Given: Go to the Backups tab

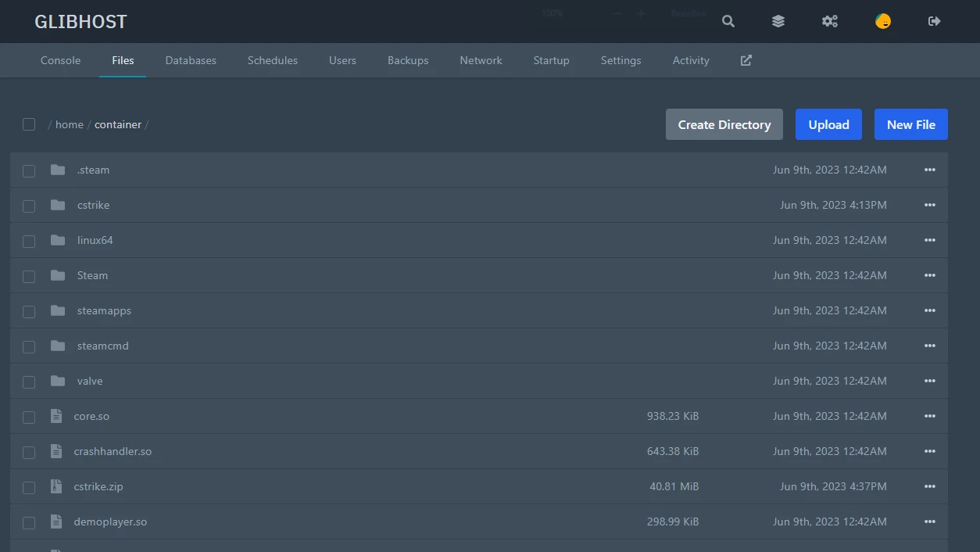Looking at the screenshot, I should point(408,60).
